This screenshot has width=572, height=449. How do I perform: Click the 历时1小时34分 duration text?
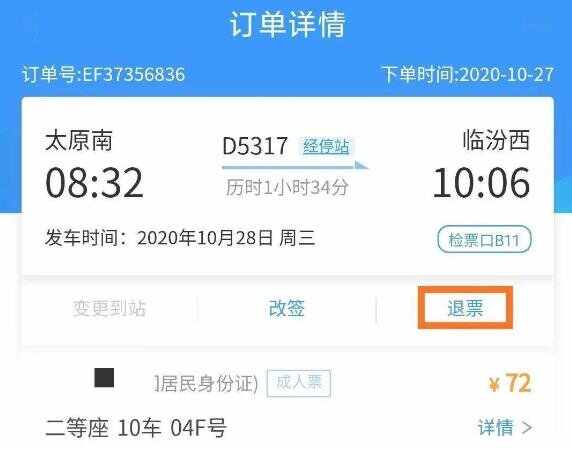pos(287,187)
